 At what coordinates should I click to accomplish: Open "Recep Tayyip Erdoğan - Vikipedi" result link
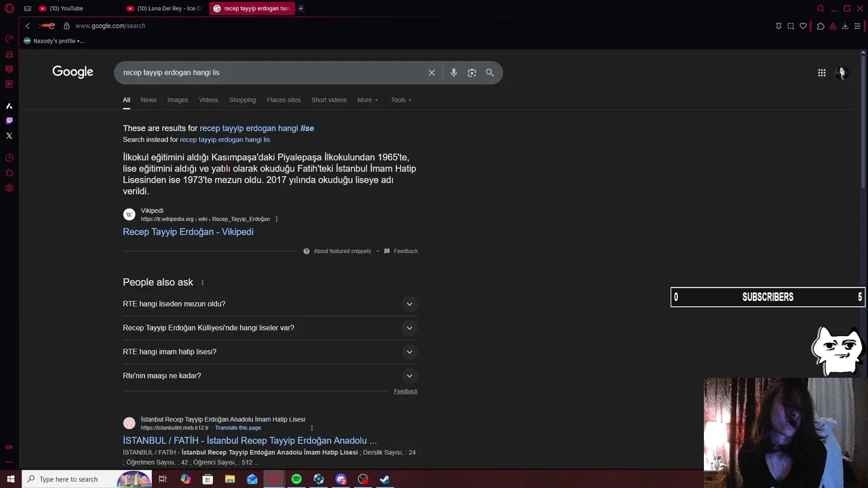tap(188, 232)
